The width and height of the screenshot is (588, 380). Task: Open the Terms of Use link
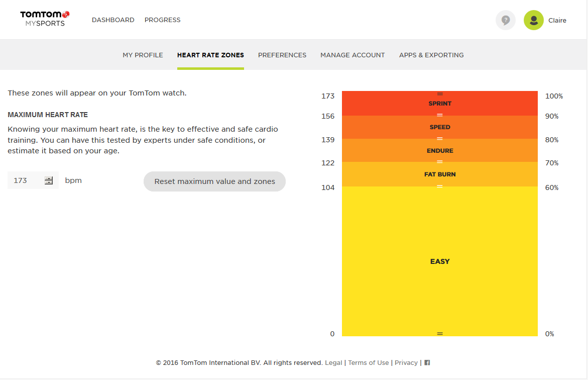point(368,362)
